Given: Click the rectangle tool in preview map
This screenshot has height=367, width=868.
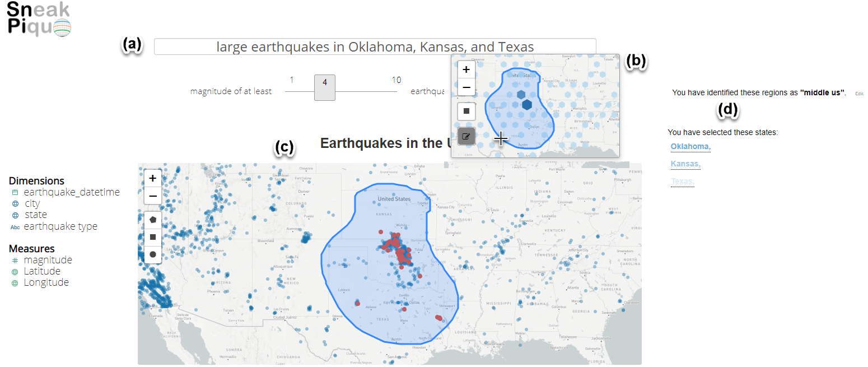Looking at the screenshot, I should click(466, 111).
